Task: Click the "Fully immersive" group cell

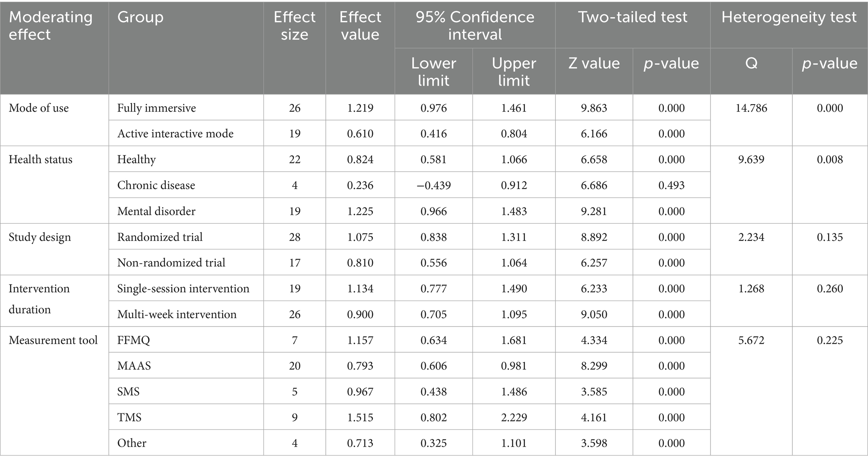Action: (157, 108)
